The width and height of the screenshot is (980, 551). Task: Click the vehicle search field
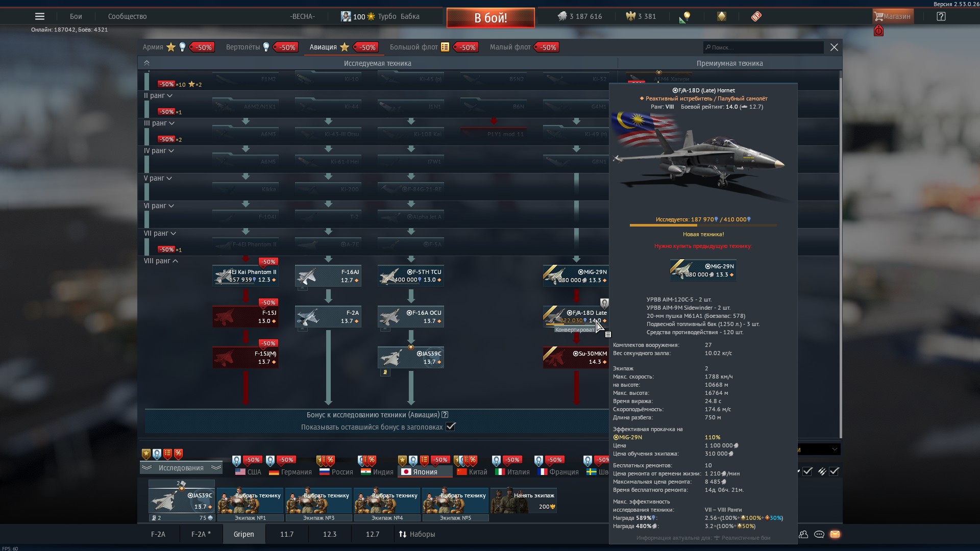tap(764, 47)
